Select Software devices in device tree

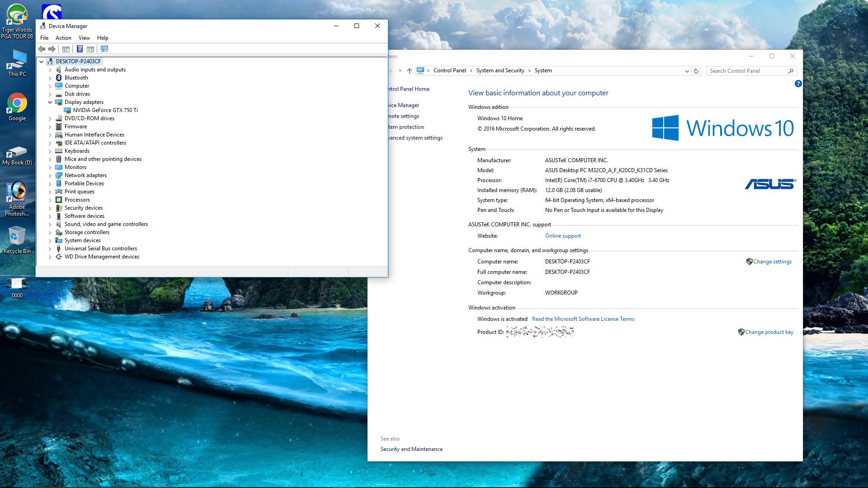(x=84, y=216)
